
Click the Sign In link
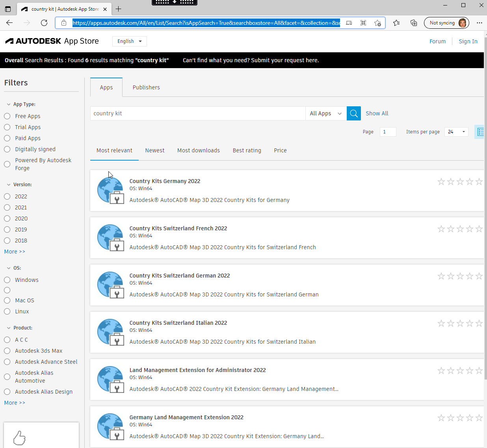coord(468,41)
